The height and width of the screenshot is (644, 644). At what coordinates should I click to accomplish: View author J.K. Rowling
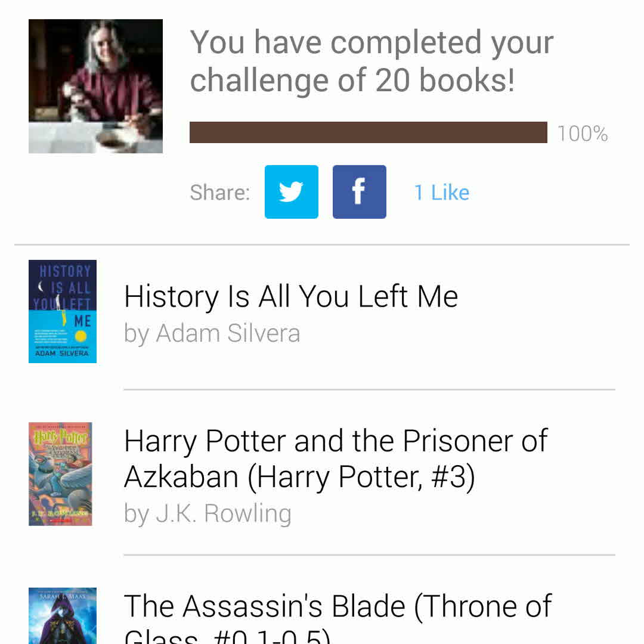pos(208,513)
